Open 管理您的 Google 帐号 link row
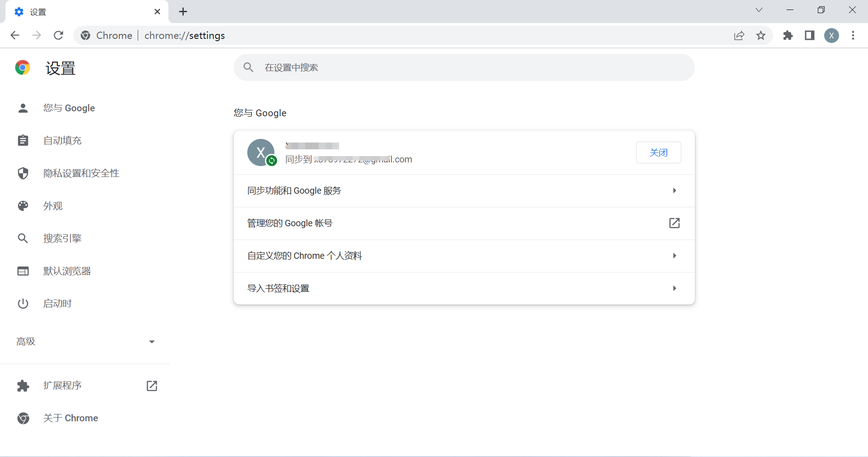Image resolution: width=868 pixels, height=457 pixels. pyautogui.click(x=464, y=224)
